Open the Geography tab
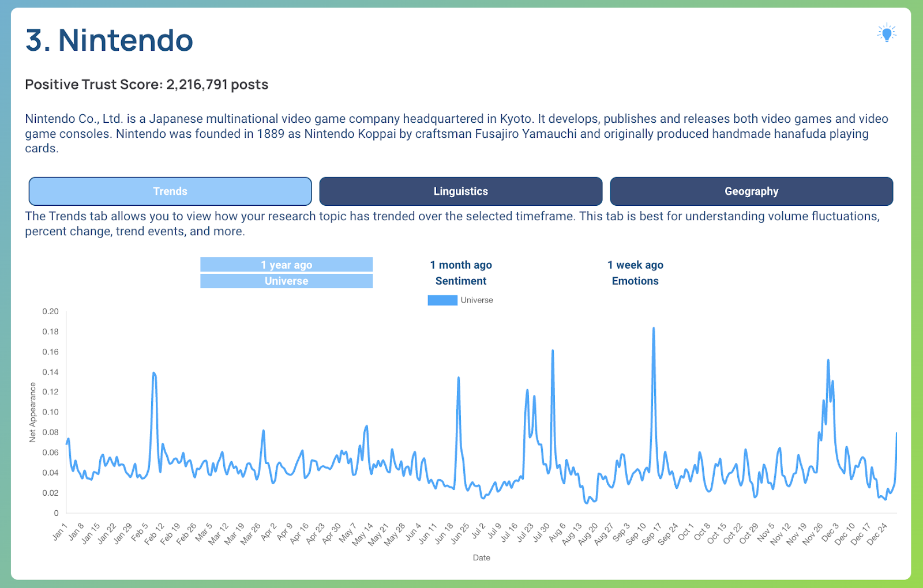This screenshot has width=923, height=588. (751, 191)
